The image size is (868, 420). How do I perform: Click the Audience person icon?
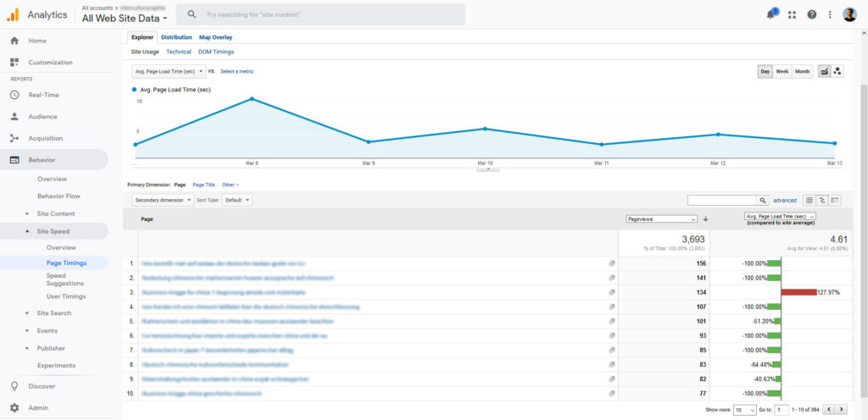tap(14, 117)
